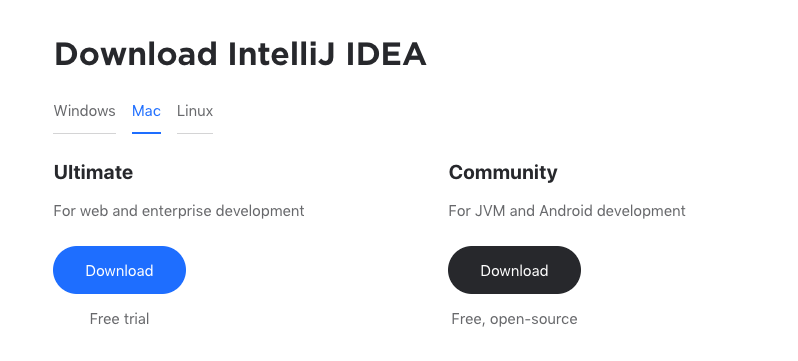This screenshot has height=361, width=798.
Task: Click the gray underline beneath Linux
Action: pos(194,133)
